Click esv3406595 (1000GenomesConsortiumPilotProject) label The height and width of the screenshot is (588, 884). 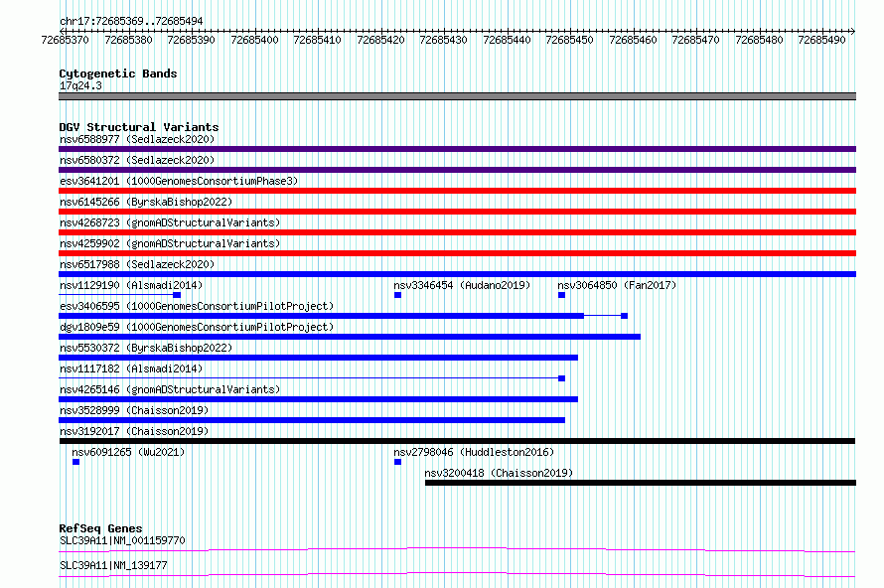point(197,306)
